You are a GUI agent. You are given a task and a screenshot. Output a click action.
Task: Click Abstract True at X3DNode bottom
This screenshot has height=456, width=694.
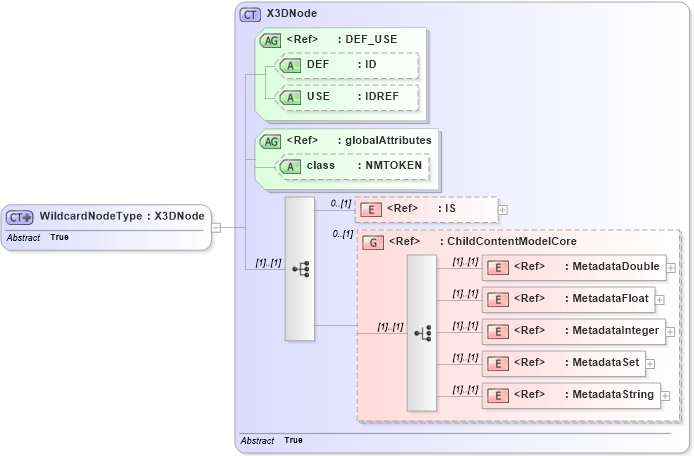tap(271, 441)
